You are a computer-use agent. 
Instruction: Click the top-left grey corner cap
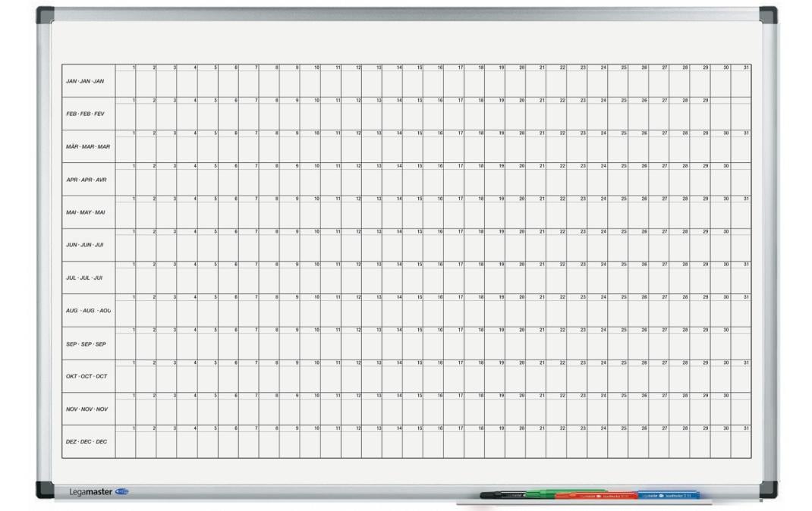point(45,14)
